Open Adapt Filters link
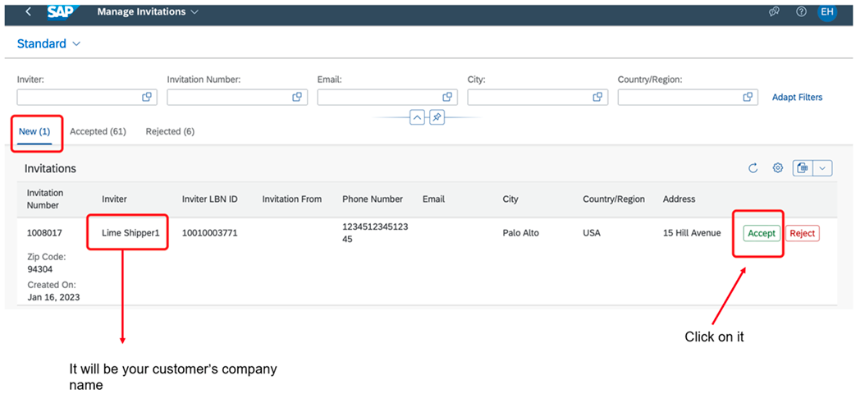Image resolution: width=862 pixels, height=397 pixels. (x=797, y=97)
